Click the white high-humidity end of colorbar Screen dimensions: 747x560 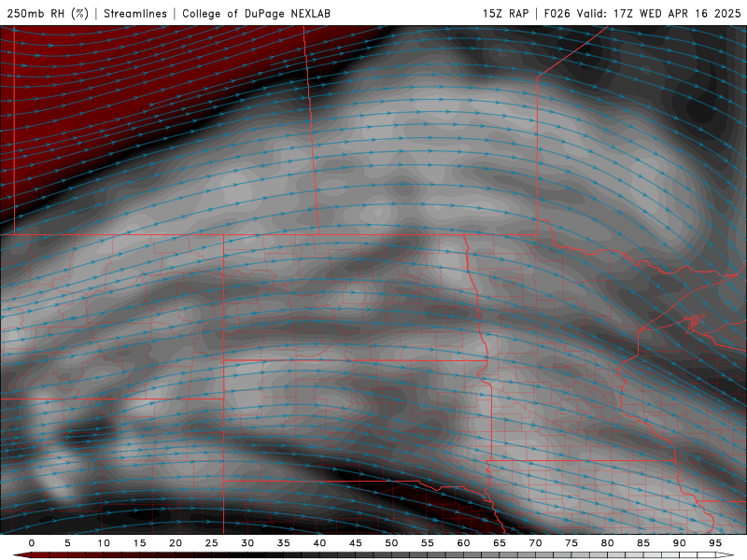[725, 555]
